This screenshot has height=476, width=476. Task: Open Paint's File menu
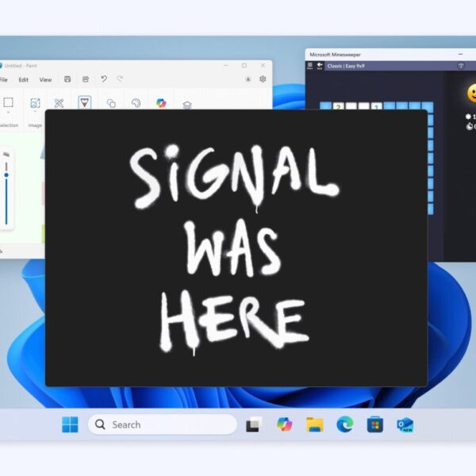[x=4, y=80]
